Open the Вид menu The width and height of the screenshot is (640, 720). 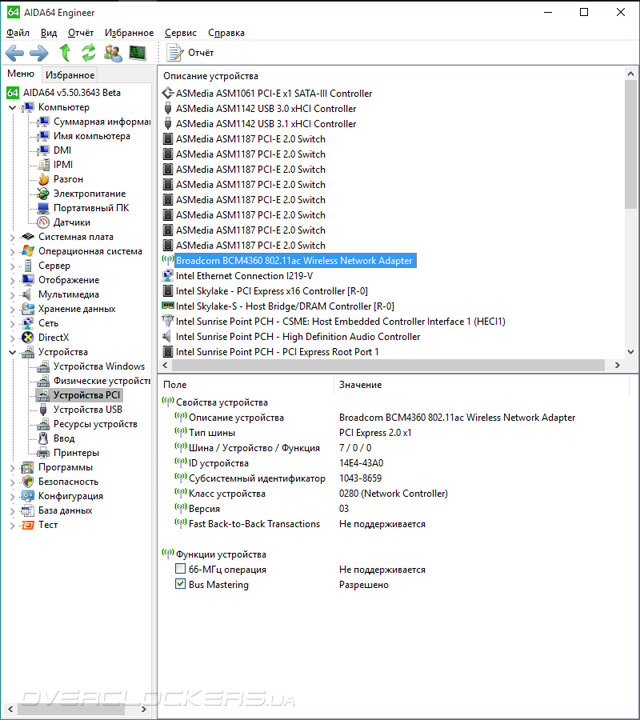49,33
